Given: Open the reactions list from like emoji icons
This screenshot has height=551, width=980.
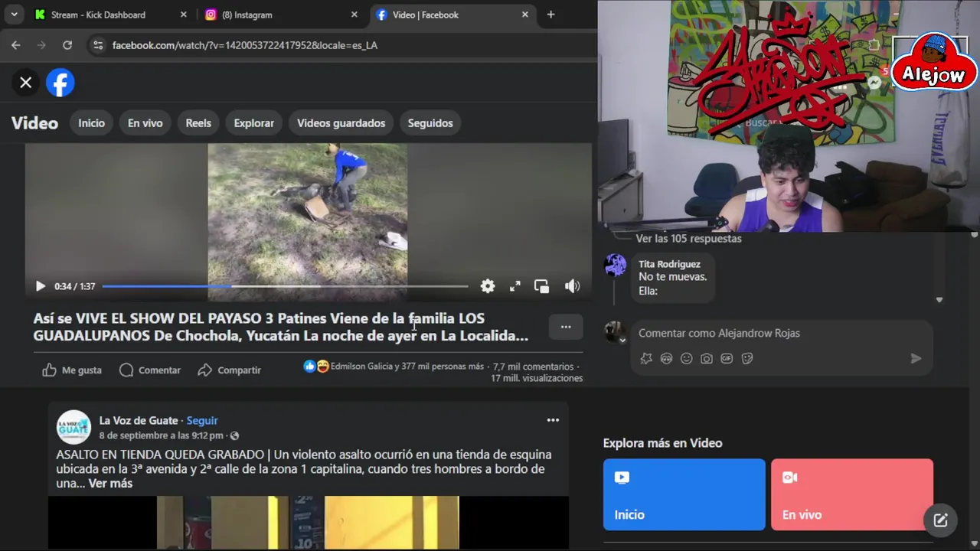Looking at the screenshot, I should click(x=316, y=367).
